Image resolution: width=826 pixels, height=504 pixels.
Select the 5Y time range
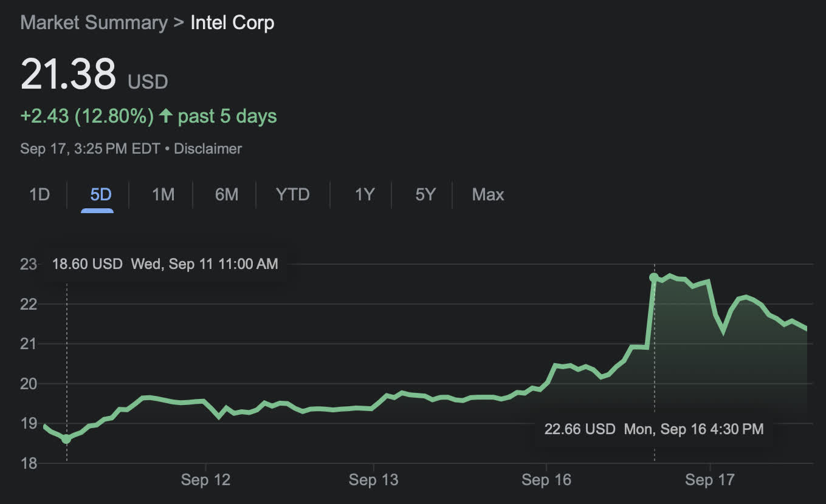425,194
